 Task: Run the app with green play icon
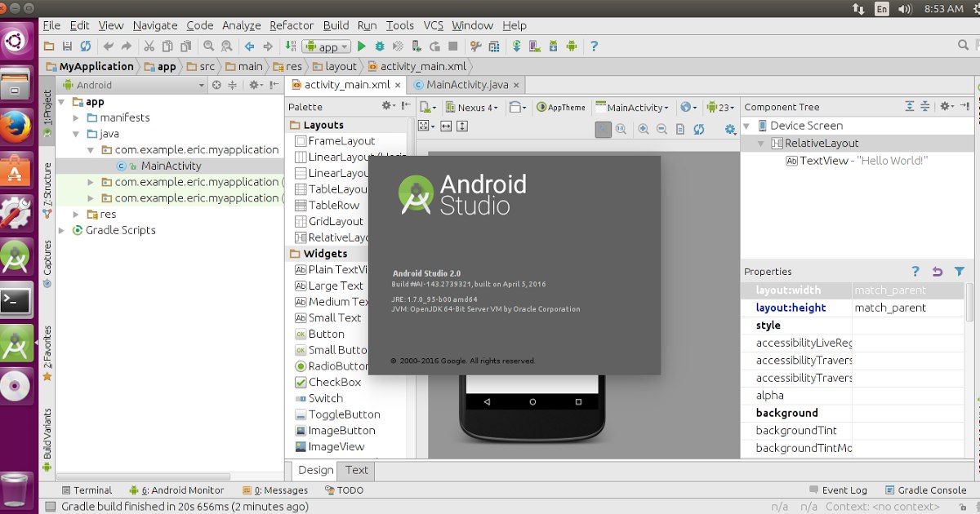362,47
